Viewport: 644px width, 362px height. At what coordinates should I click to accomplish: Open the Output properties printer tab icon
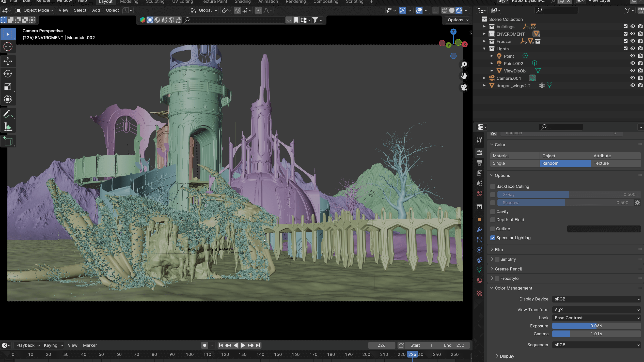479,163
